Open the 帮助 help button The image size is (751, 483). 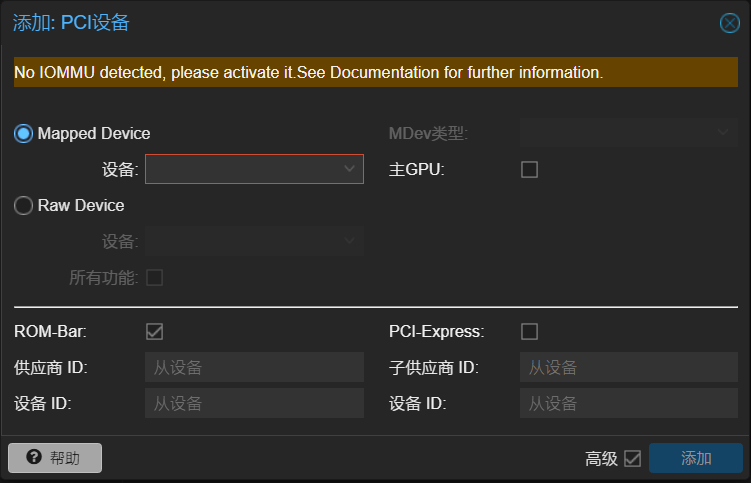point(55,458)
